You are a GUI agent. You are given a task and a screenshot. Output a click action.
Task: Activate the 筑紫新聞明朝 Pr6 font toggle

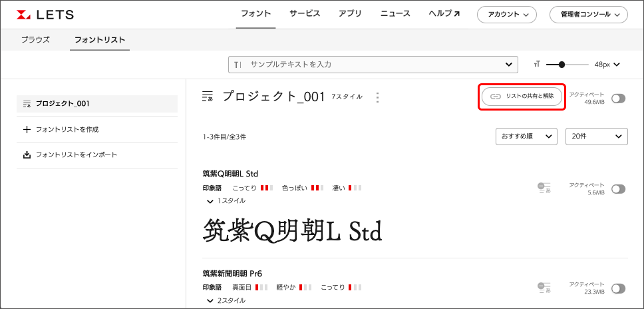coord(618,288)
